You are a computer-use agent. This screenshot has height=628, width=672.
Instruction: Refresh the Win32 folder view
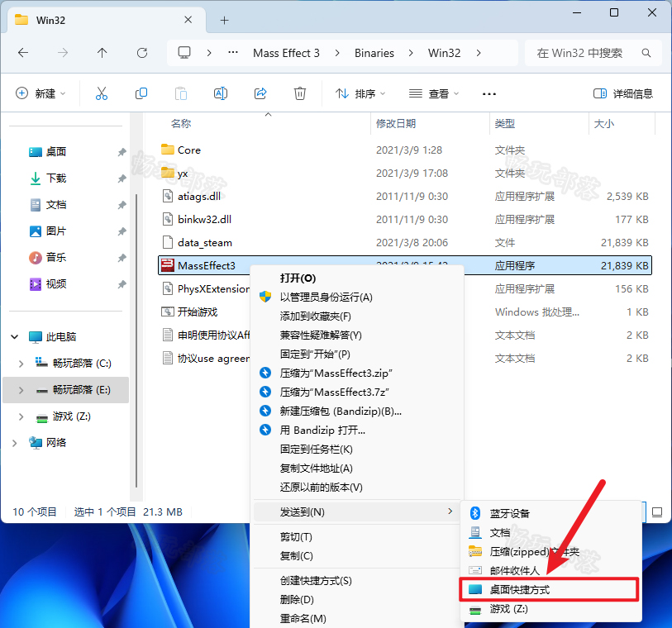click(142, 53)
